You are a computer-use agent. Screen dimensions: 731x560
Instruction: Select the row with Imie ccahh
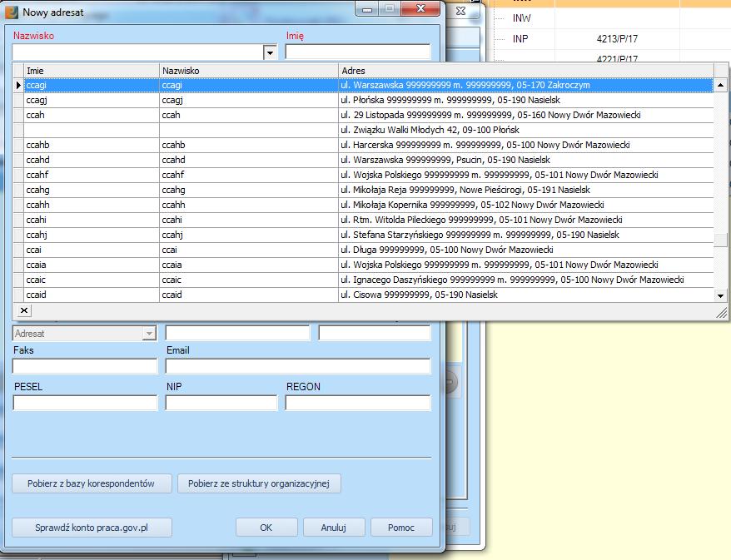pyautogui.click(x=364, y=205)
